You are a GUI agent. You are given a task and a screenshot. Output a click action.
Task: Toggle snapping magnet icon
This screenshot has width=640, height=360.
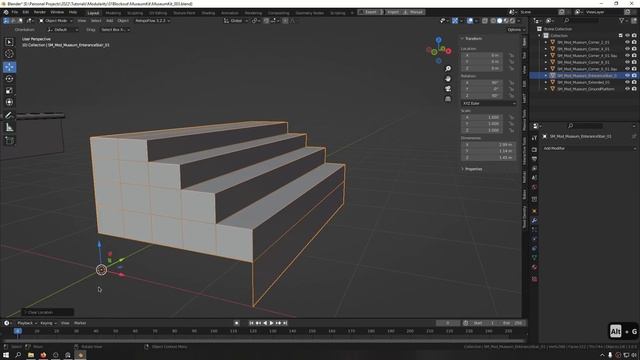267,21
